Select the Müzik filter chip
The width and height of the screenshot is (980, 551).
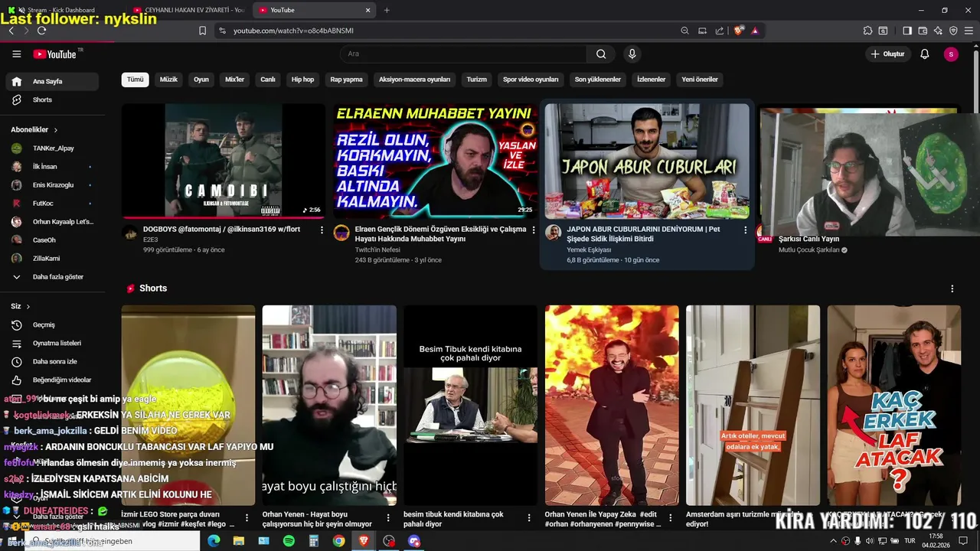click(168, 80)
